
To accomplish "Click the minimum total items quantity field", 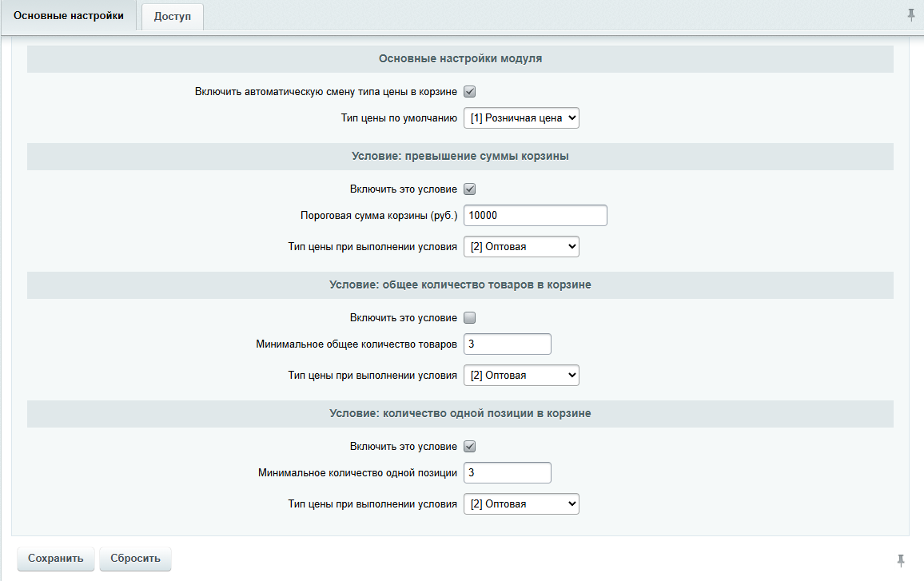I will [507, 344].
